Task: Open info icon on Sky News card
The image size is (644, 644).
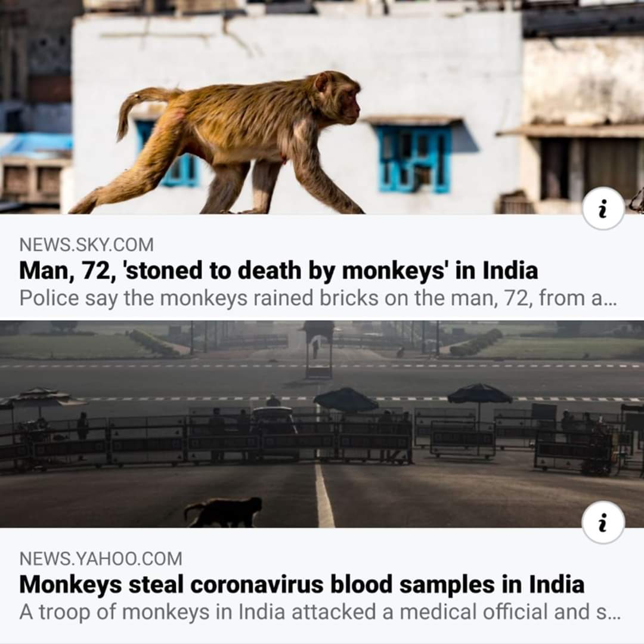Action: (x=603, y=209)
